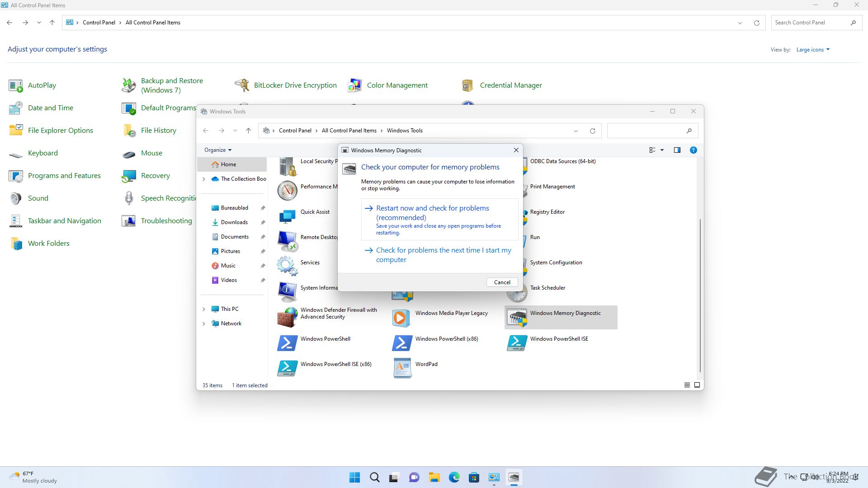Open the View by Large icons dropdown
Screen dimensions: 868x488
pos(813,50)
